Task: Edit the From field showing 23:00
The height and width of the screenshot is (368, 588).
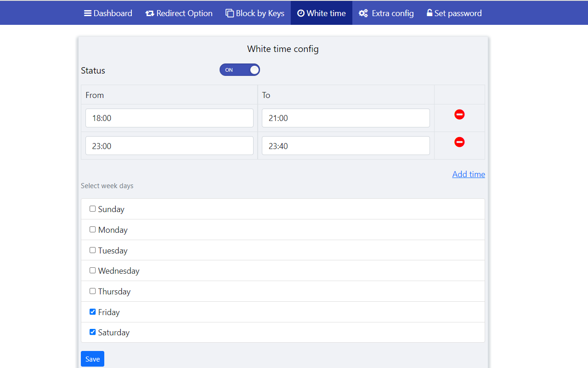Action: [x=170, y=146]
